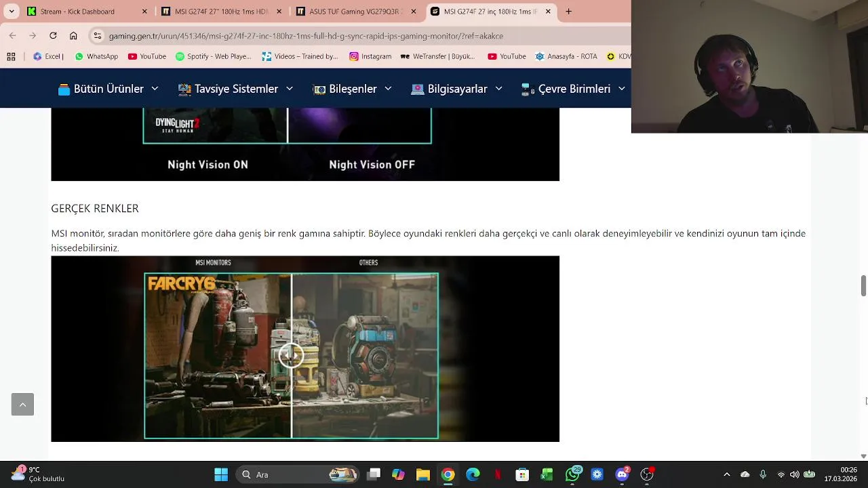Open volume speaker tray icon
The width and height of the screenshot is (868, 488).
pyautogui.click(x=795, y=474)
